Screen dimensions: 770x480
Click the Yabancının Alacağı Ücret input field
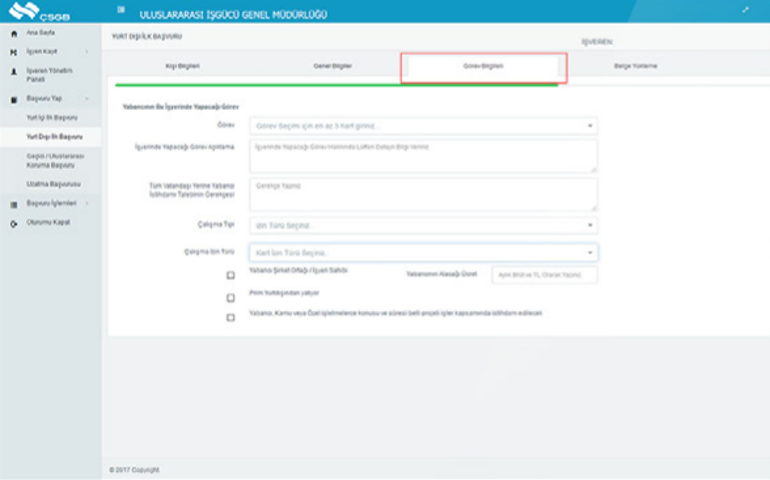[544, 275]
